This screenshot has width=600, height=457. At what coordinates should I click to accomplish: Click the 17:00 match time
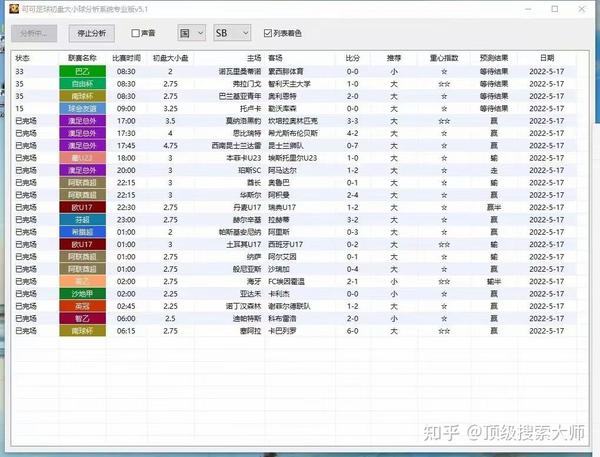coord(126,121)
